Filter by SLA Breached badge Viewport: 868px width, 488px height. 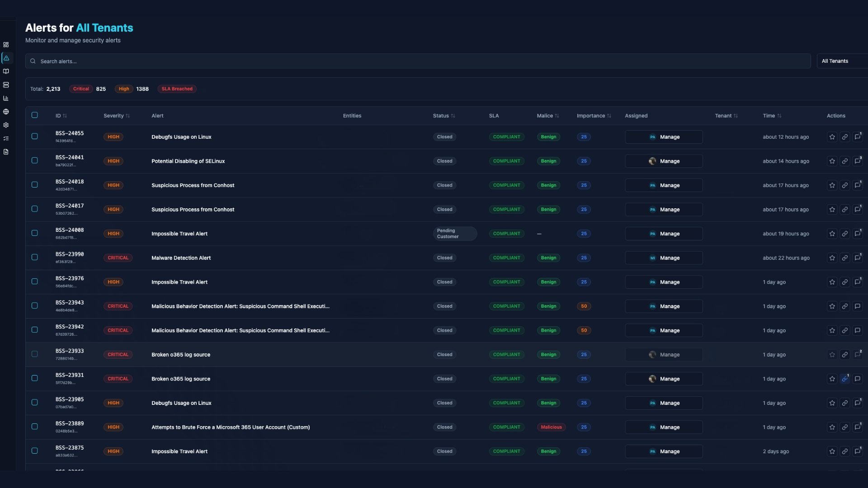tap(177, 89)
